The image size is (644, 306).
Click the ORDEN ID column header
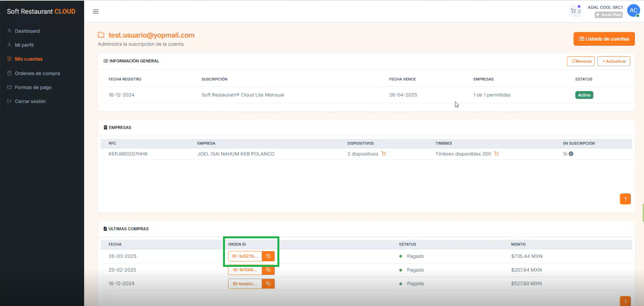237,244
